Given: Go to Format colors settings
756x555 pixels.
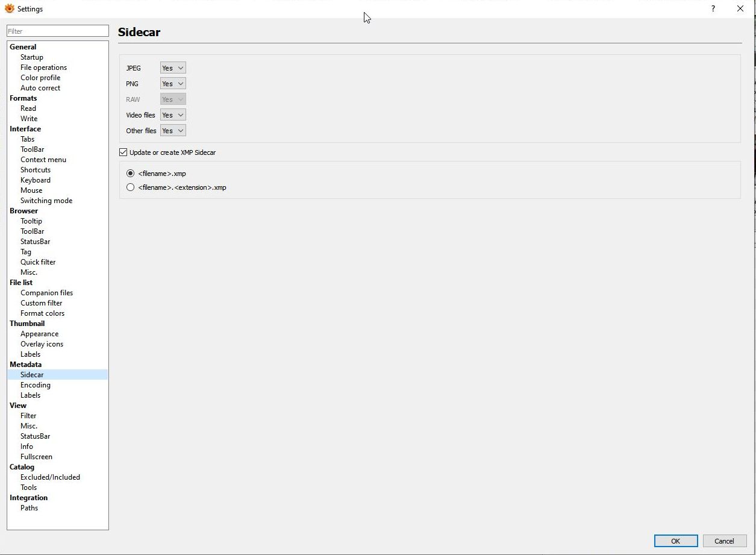Looking at the screenshot, I should pyautogui.click(x=42, y=313).
